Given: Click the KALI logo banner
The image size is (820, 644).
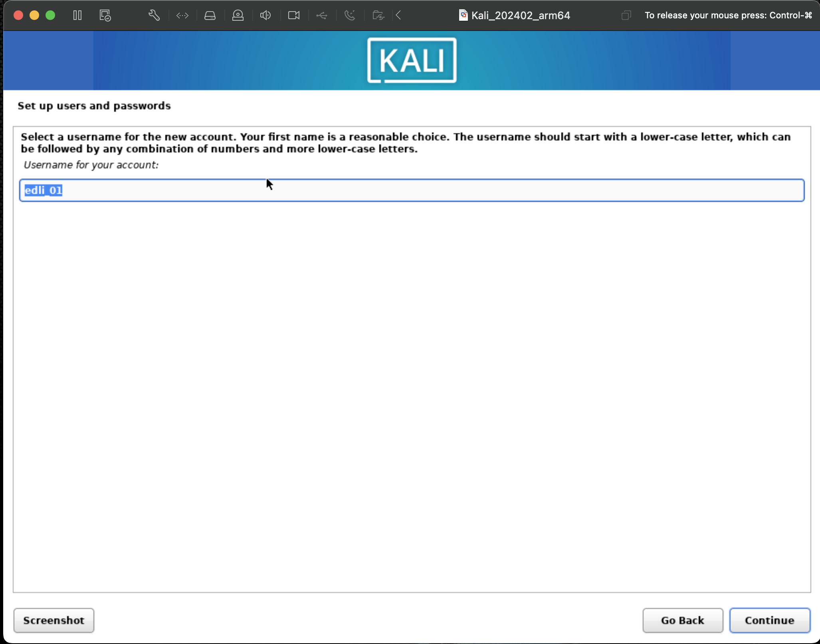Looking at the screenshot, I should pos(412,60).
